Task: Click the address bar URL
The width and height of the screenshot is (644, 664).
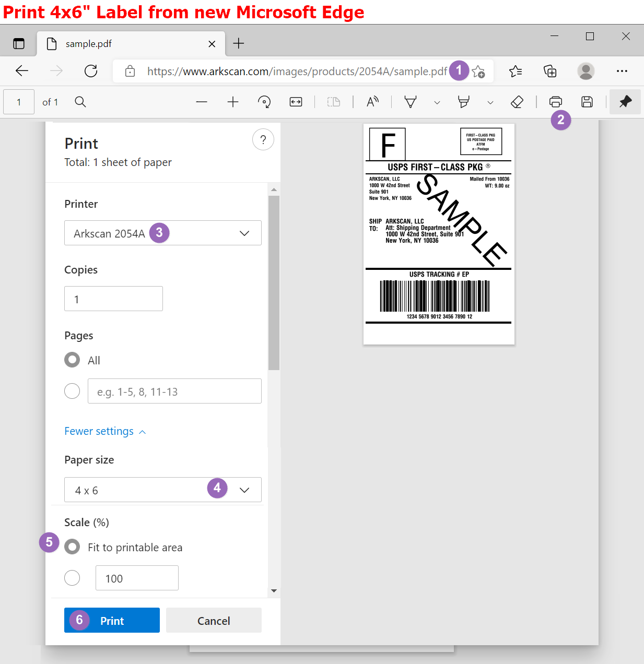Action: click(x=297, y=72)
